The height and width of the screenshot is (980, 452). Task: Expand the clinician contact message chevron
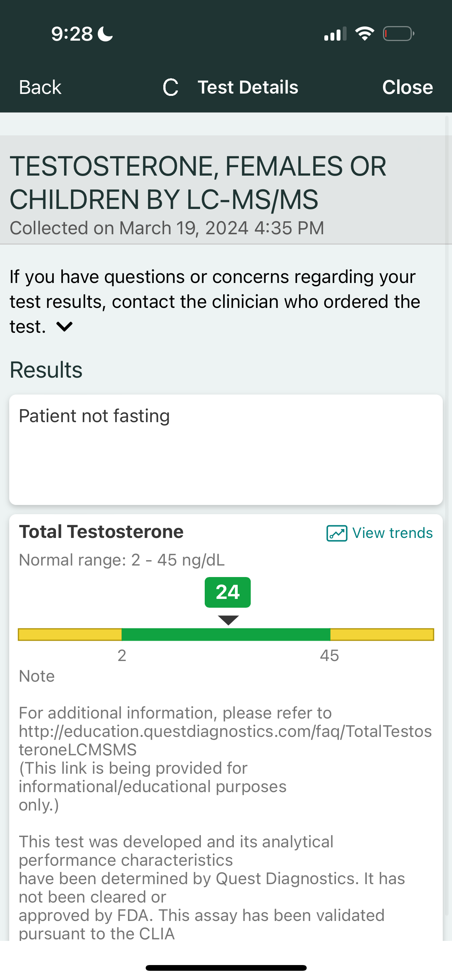pyautogui.click(x=64, y=327)
